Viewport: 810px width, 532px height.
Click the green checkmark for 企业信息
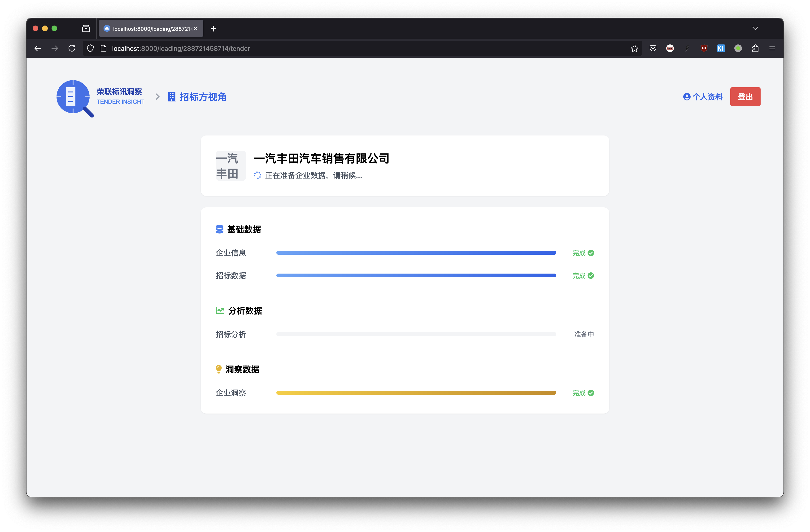591,253
